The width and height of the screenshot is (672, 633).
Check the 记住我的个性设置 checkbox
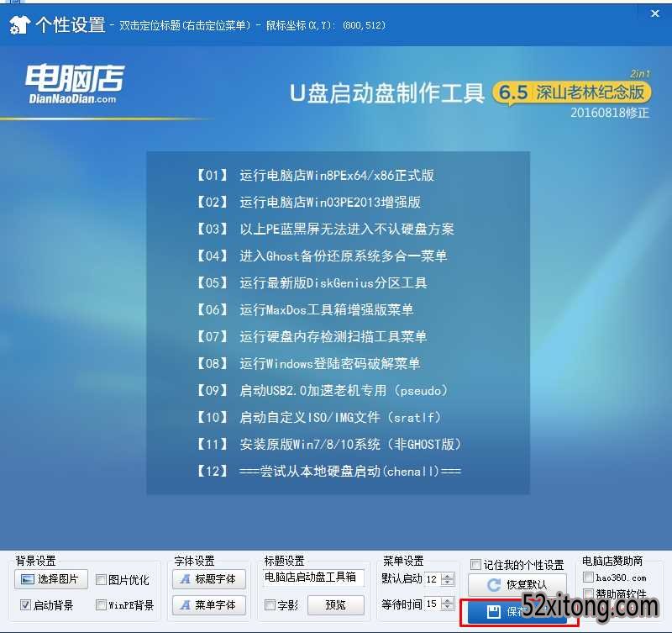[x=475, y=564]
